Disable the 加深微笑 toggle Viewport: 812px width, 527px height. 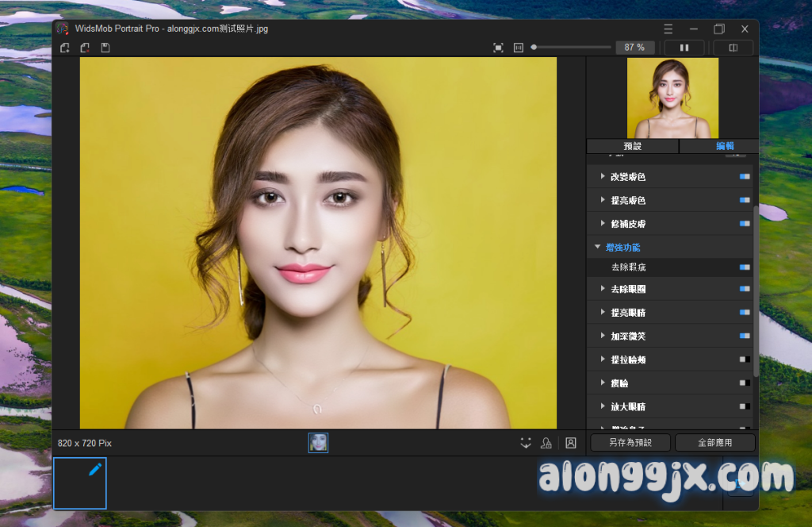click(744, 336)
